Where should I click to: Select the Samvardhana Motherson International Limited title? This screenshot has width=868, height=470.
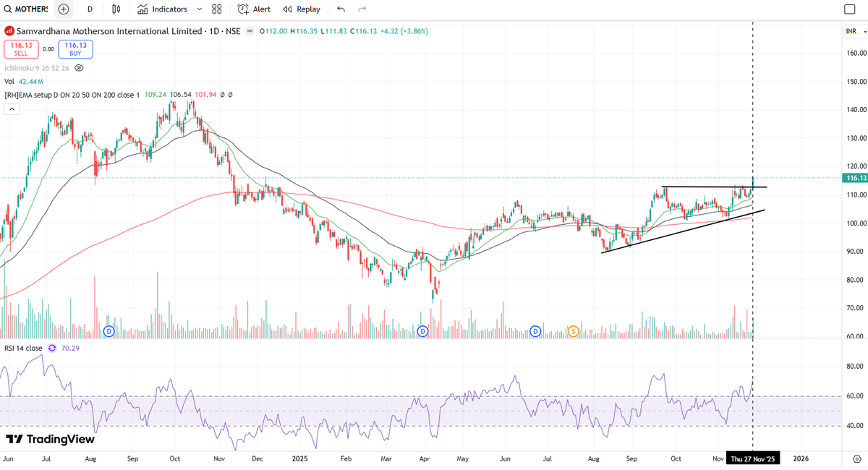(109, 31)
